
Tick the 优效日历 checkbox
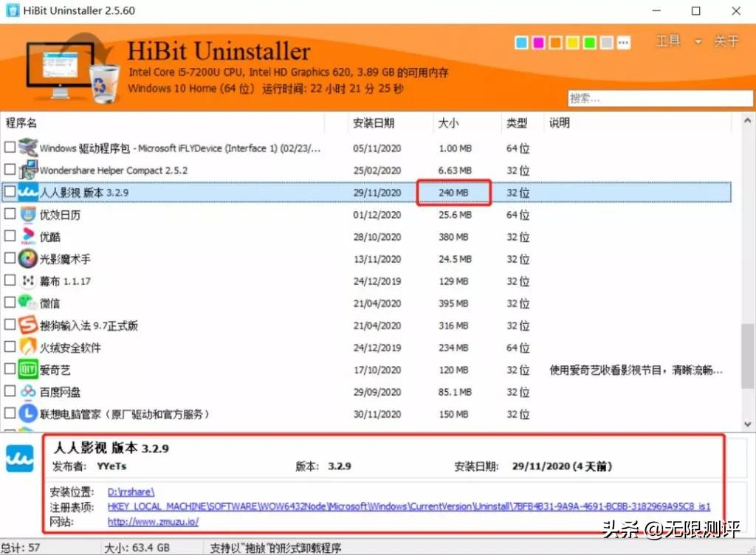click(x=10, y=213)
